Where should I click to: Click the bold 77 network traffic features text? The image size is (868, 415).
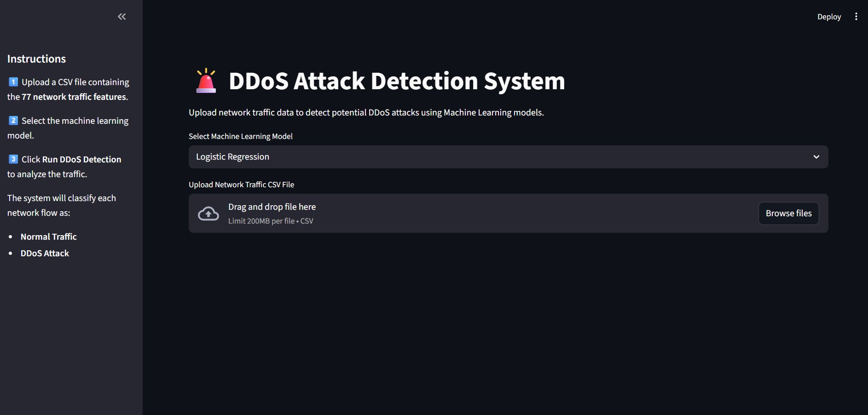tap(74, 97)
